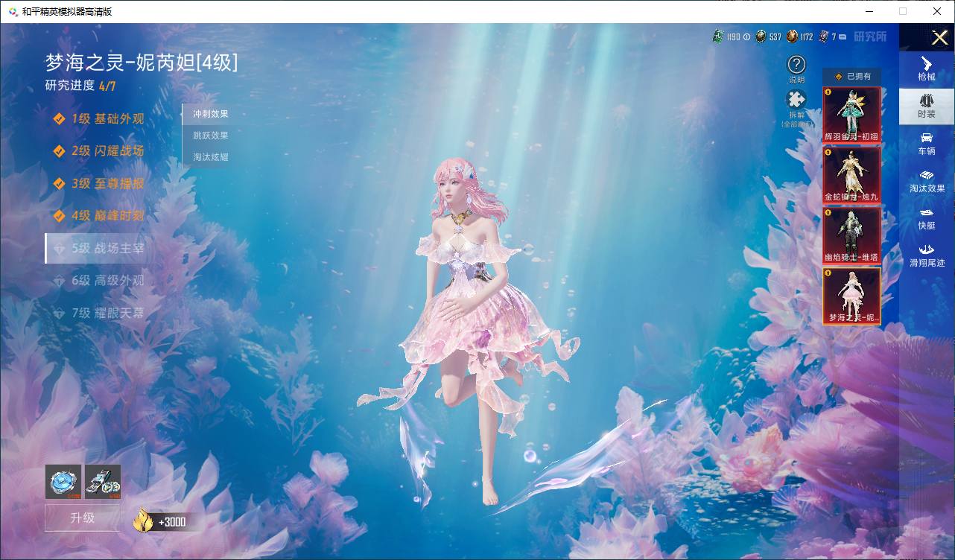
Task: Click the 拆解 puzzle piece icon
Action: pyautogui.click(x=796, y=100)
